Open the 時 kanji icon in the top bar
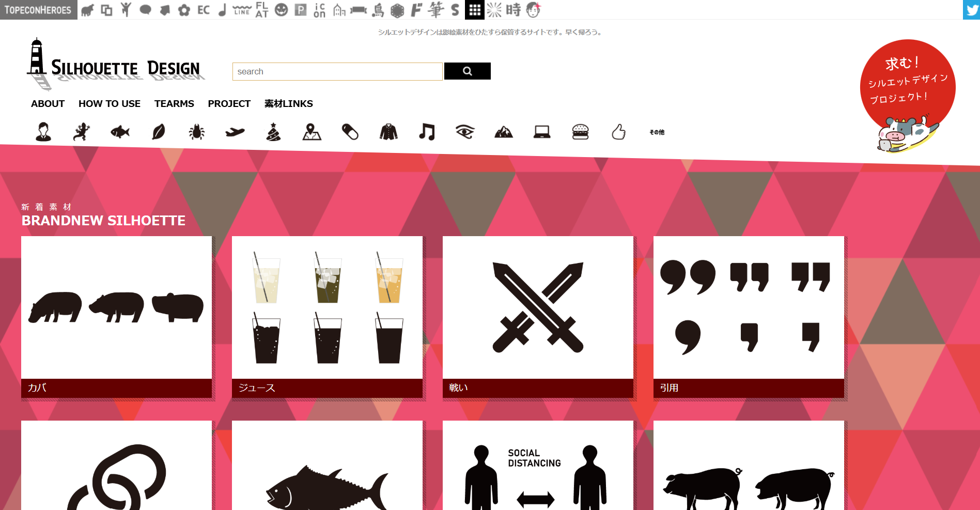Viewport: 980px width, 510px height. (514, 10)
